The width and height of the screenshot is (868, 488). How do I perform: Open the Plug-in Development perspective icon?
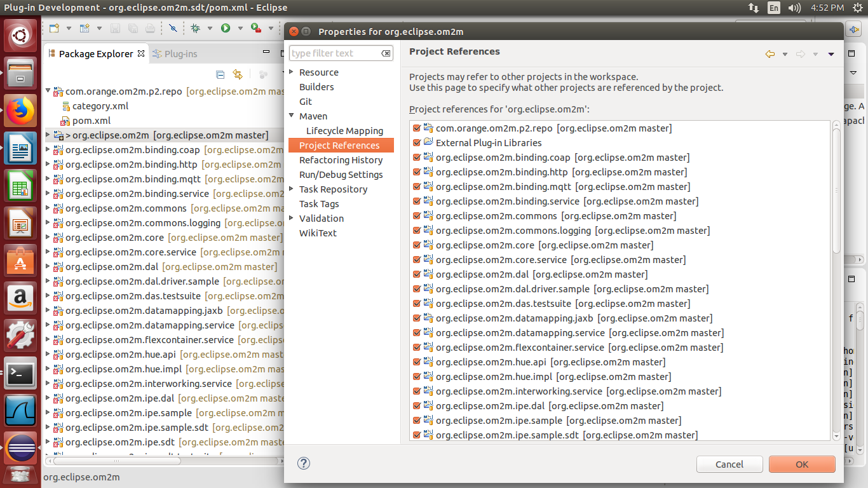(854, 29)
